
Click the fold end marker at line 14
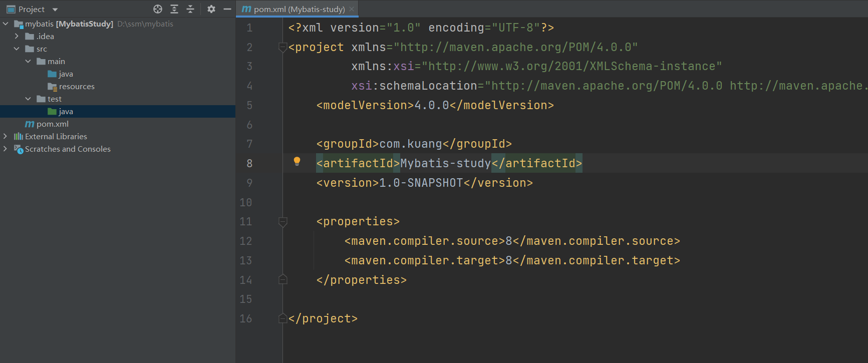pos(283,279)
